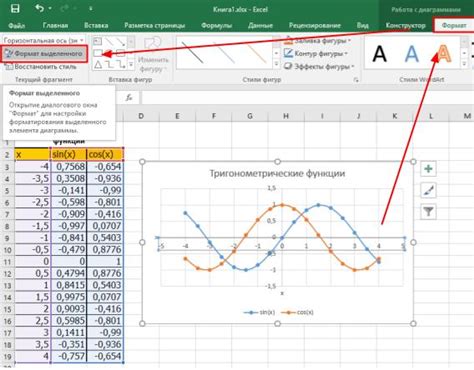Select the black WordArt style A
The width and height of the screenshot is (474, 370).
pyautogui.click(x=379, y=53)
